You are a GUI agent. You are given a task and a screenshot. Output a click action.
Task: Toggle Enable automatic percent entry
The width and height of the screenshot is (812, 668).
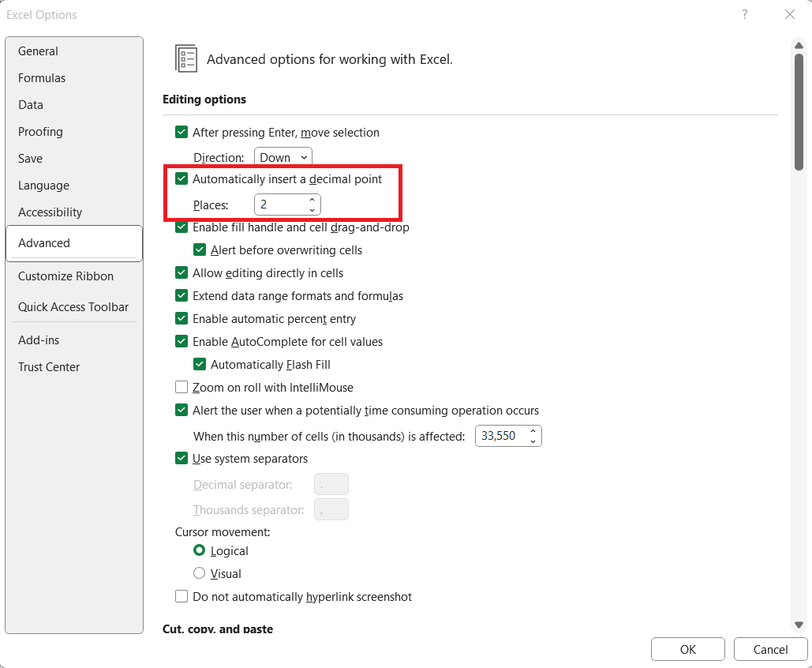coord(181,318)
